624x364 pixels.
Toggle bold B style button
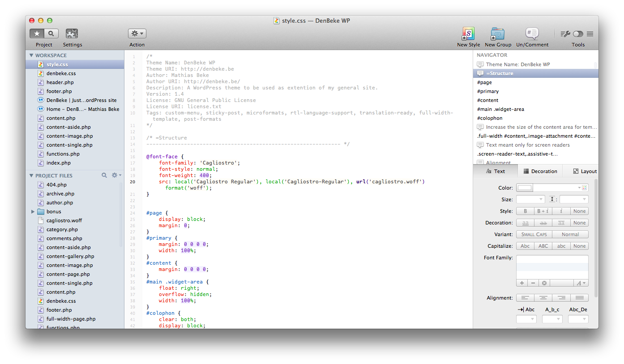point(525,211)
